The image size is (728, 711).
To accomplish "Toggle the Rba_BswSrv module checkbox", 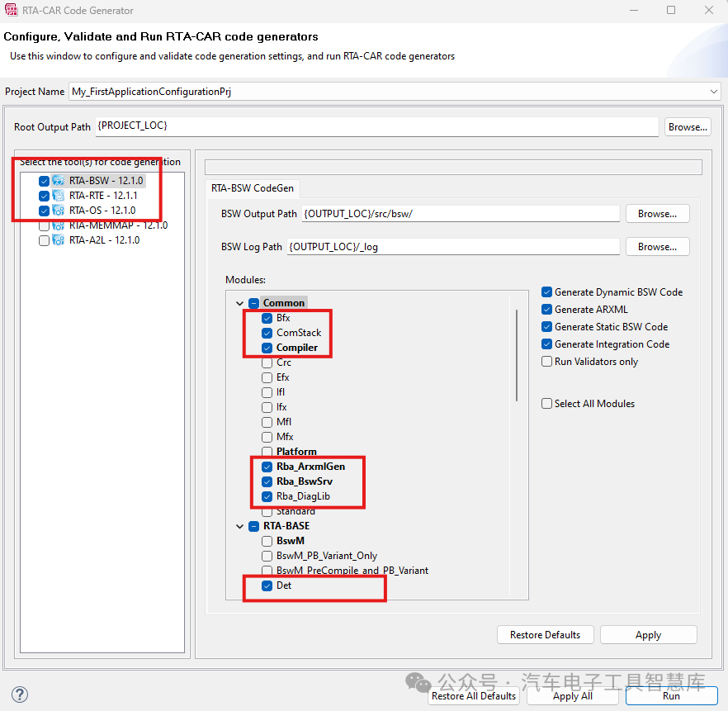I will (267, 481).
